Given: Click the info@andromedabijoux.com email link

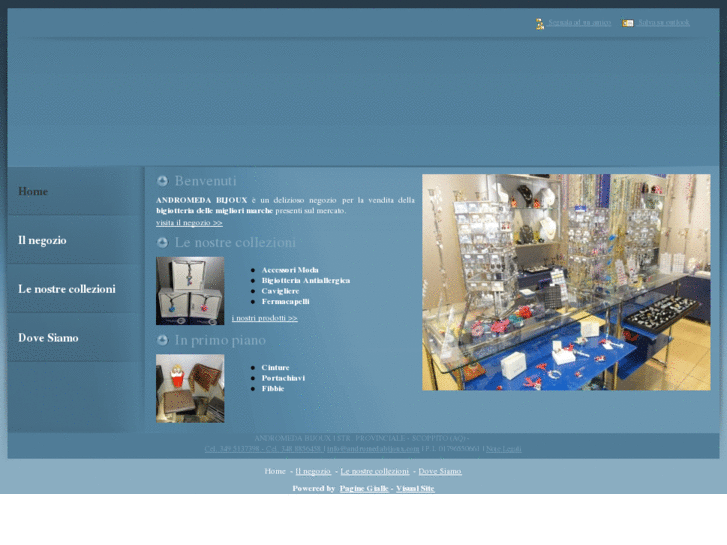Looking at the screenshot, I should tap(373, 449).
